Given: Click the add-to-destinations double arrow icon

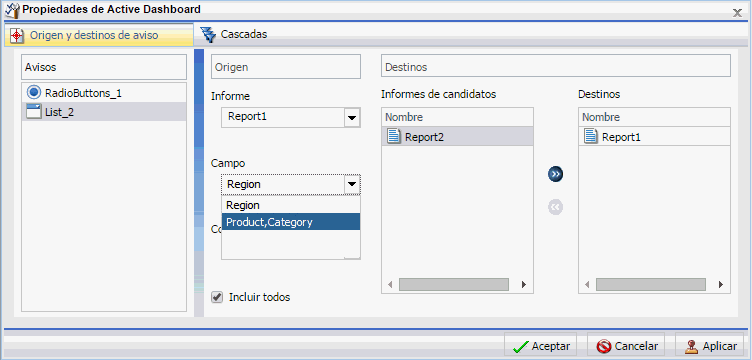Looking at the screenshot, I should (555, 174).
